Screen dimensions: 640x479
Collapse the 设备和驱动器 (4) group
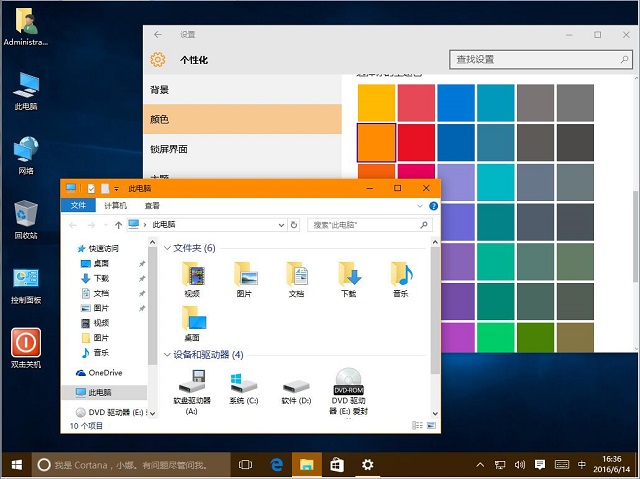point(167,355)
